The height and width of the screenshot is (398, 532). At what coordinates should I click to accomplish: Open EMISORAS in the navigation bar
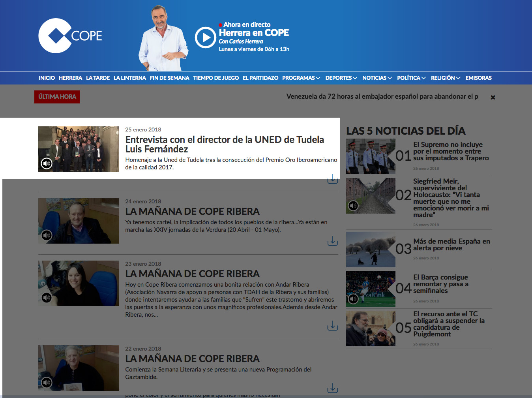(x=478, y=78)
